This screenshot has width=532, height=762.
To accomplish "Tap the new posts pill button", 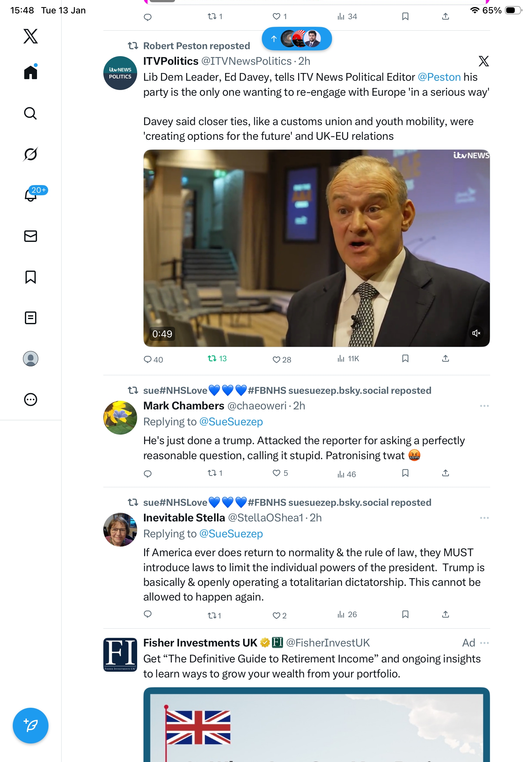I will [x=297, y=39].
